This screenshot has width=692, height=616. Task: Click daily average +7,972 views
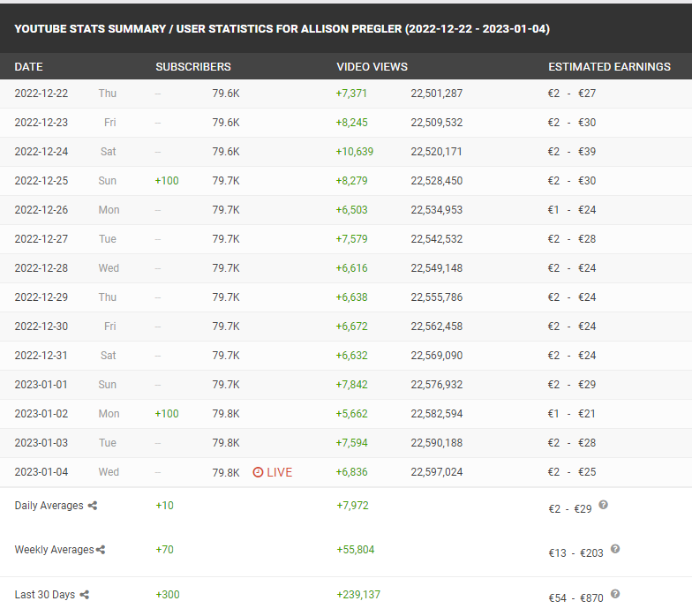click(x=353, y=506)
